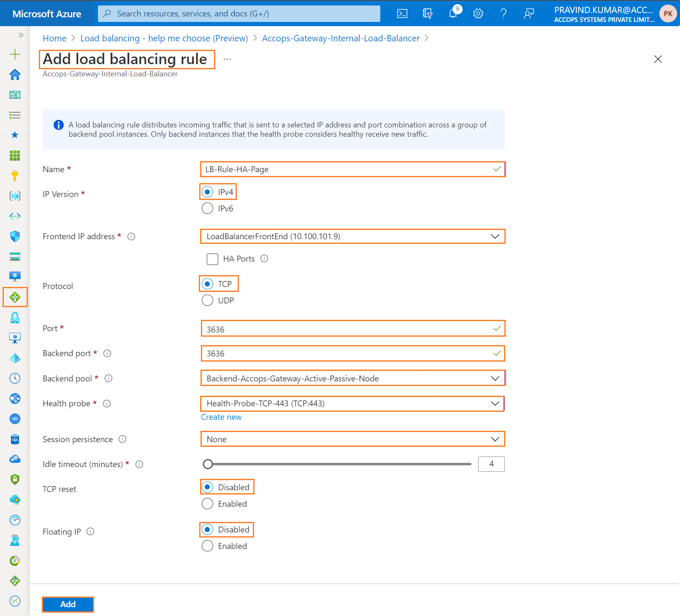Show info tooltip for Session persistence
Viewport: 680px width, 616px height.
(x=122, y=439)
